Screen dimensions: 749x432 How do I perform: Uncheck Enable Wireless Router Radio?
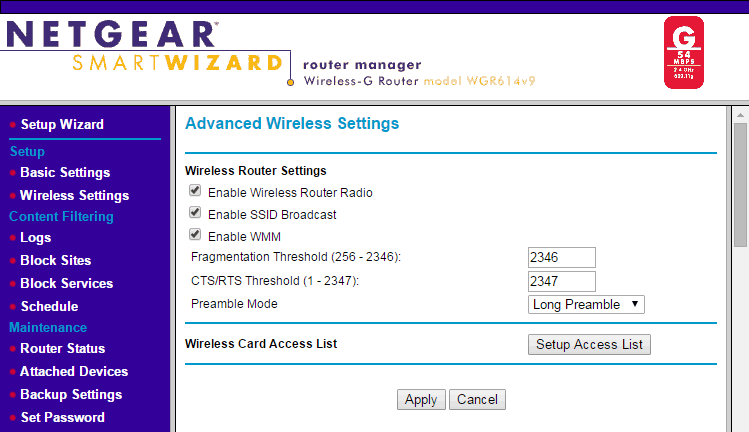[x=195, y=191]
